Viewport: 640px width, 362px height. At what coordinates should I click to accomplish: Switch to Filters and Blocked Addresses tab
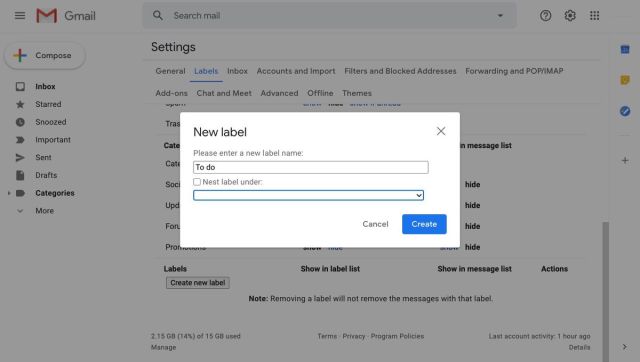(x=400, y=71)
